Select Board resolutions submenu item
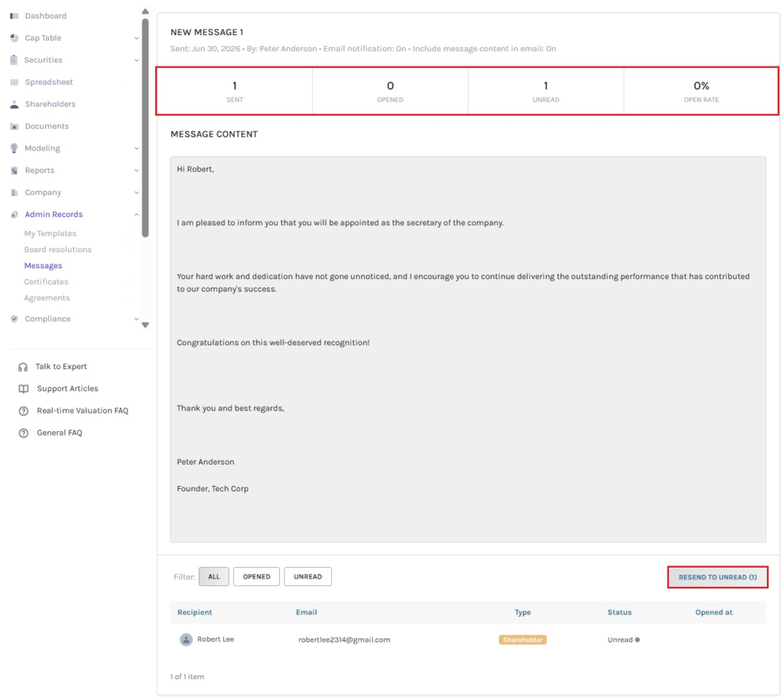 click(x=58, y=249)
